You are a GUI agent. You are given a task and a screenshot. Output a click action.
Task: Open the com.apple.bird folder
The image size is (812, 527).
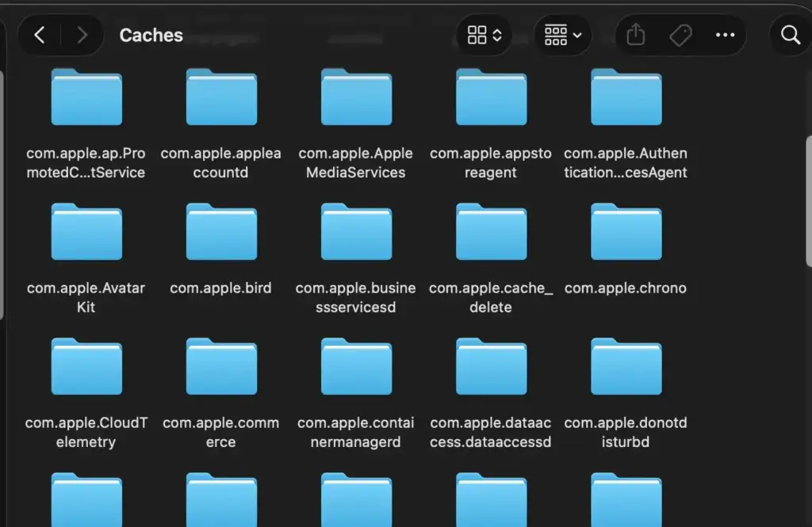pyautogui.click(x=221, y=231)
